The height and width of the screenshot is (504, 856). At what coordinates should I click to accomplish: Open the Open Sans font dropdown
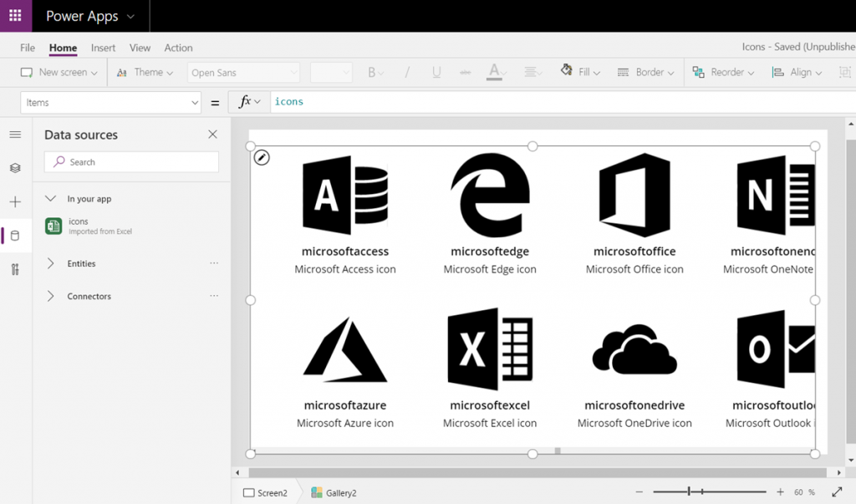point(243,73)
